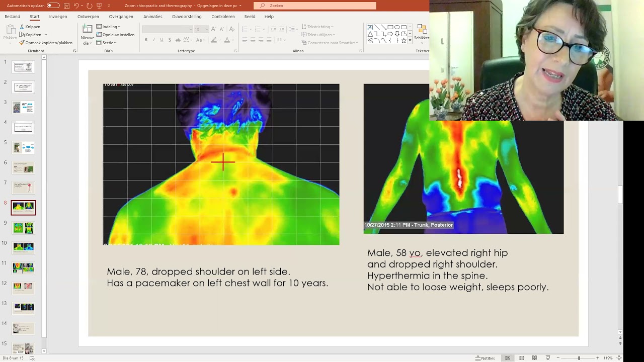Click the zoom slider handle
Screen dimensions: 644x362
coord(579,358)
